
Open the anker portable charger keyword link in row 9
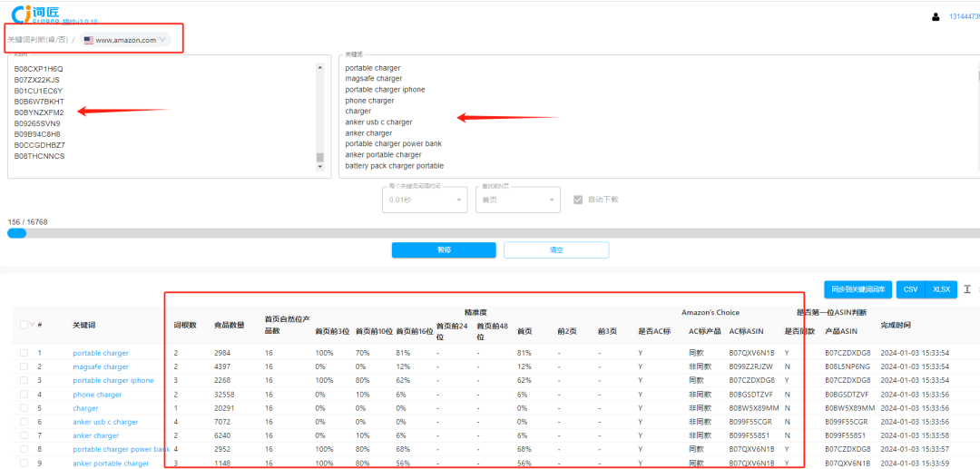point(112,464)
